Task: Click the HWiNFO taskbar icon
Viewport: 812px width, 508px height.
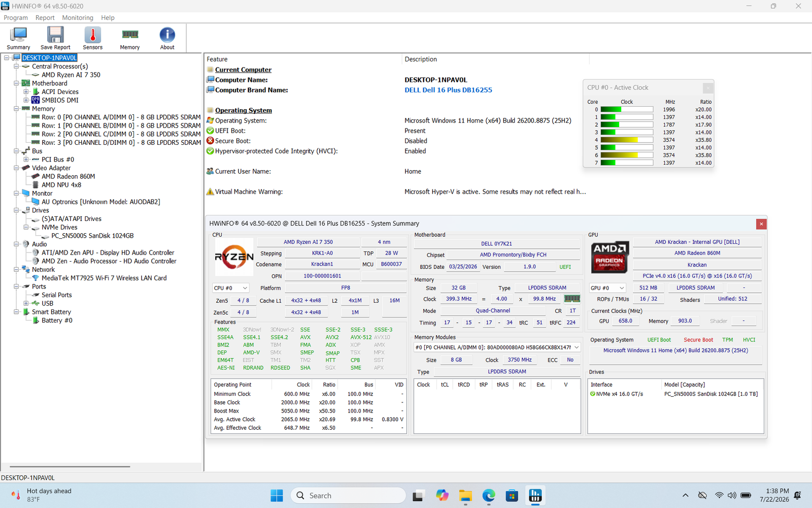Action: 535,496
